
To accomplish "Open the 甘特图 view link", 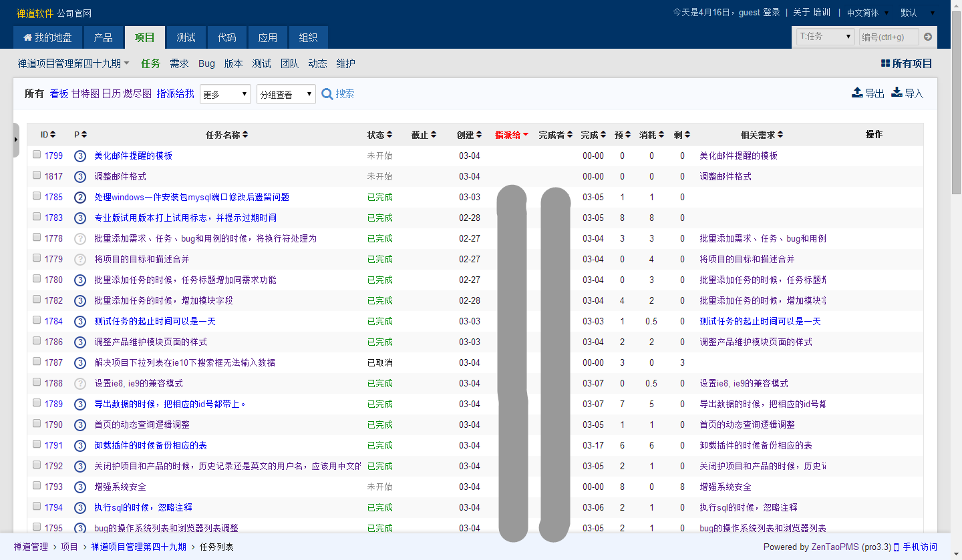I will [85, 94].
